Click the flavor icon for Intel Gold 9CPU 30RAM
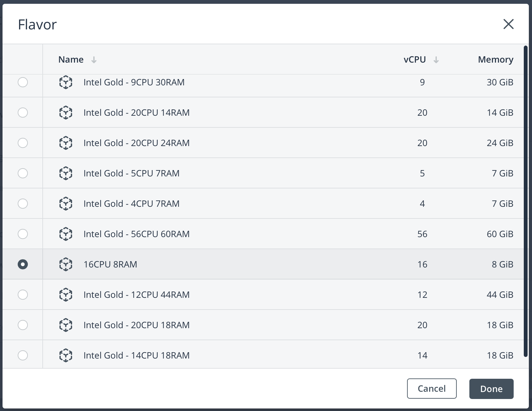The width and height of the screenshot is (532, 411). [66, 82]
